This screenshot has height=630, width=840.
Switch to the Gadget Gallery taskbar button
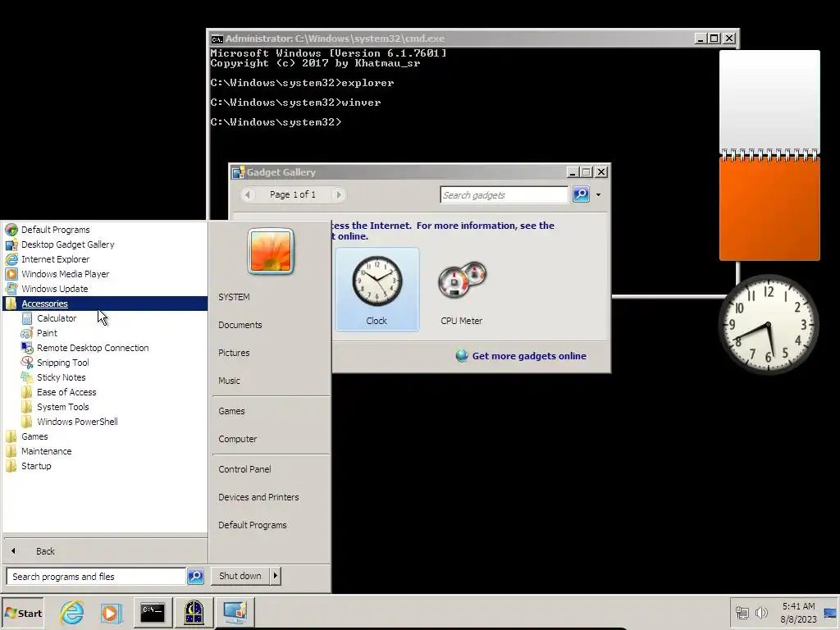[x=235, y=613]
